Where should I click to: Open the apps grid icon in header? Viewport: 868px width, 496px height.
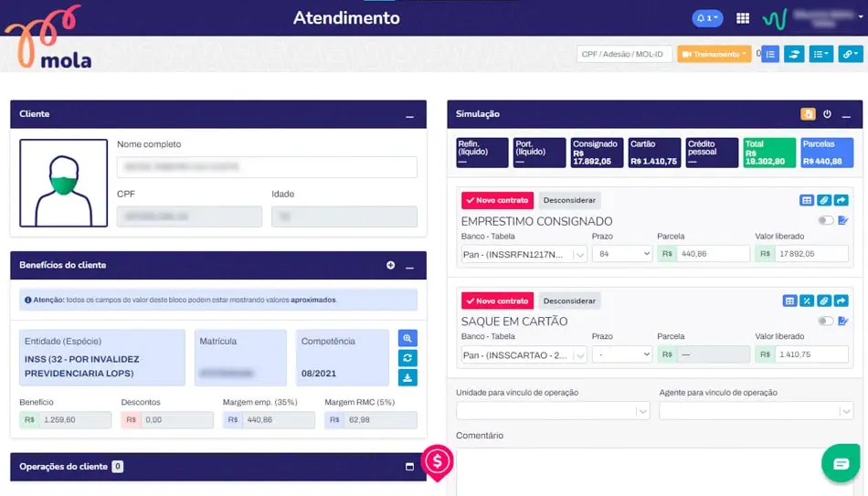coord(743,18)
